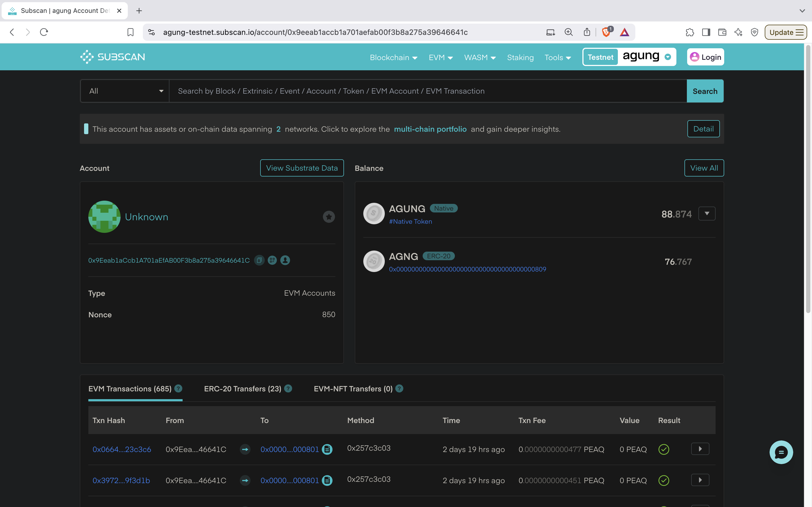812x507 pixels.
Task: Click the help icon next to EVM Transactions
Action: coord(179,389)
